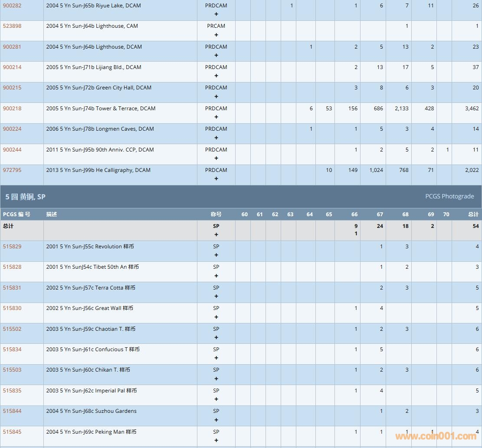Click PCGS number 900218 link

(12, 109)
